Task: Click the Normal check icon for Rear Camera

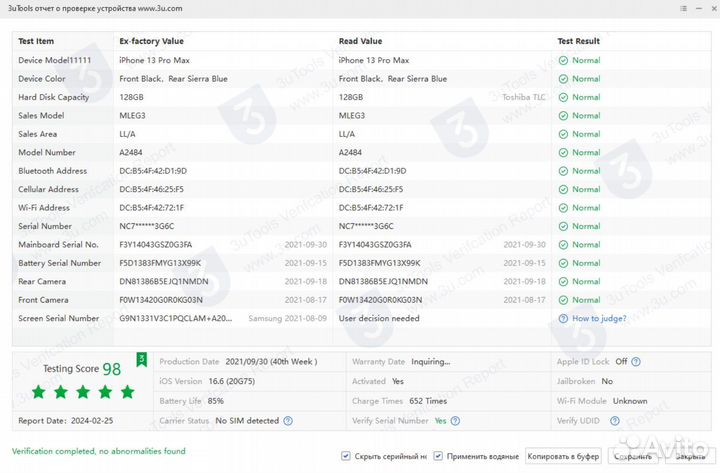Action: tap(563, 282)
